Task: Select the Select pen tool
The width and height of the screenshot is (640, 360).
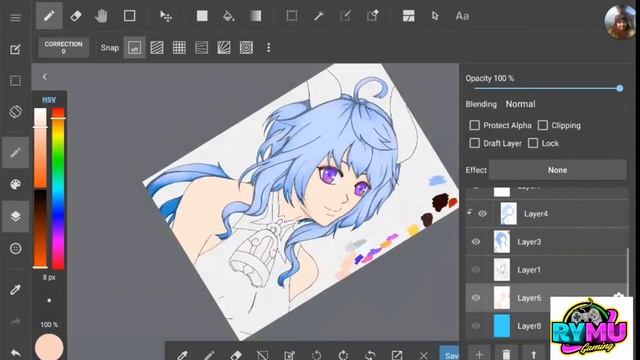Action: [x=345, y=16]
